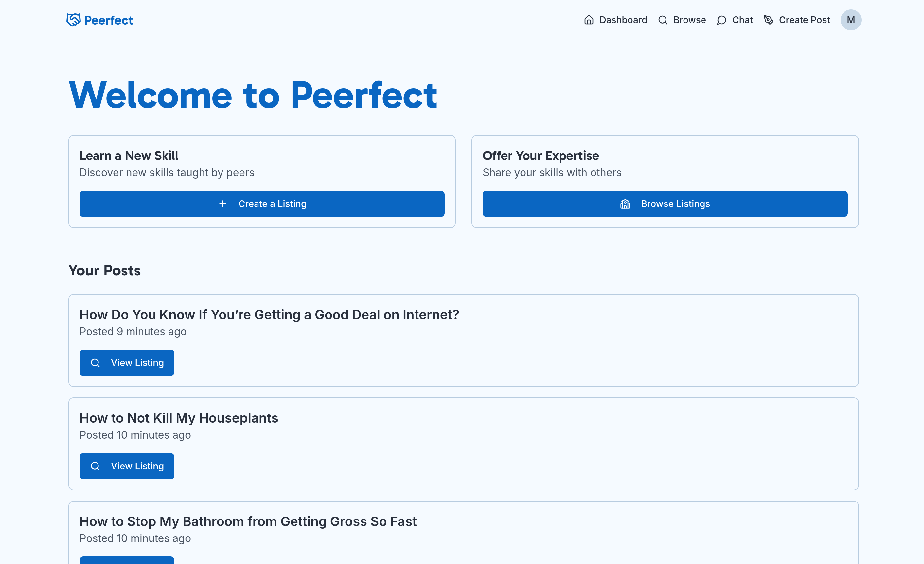The image size is (924, 564).
Task: Open the M user avatar menu
Action: (850, 20)
